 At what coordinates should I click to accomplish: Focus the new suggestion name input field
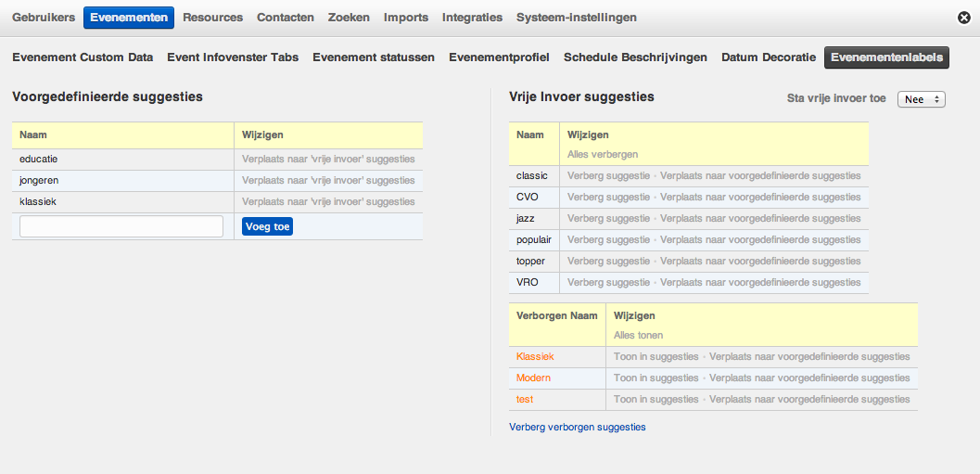[x=121, y=226]
